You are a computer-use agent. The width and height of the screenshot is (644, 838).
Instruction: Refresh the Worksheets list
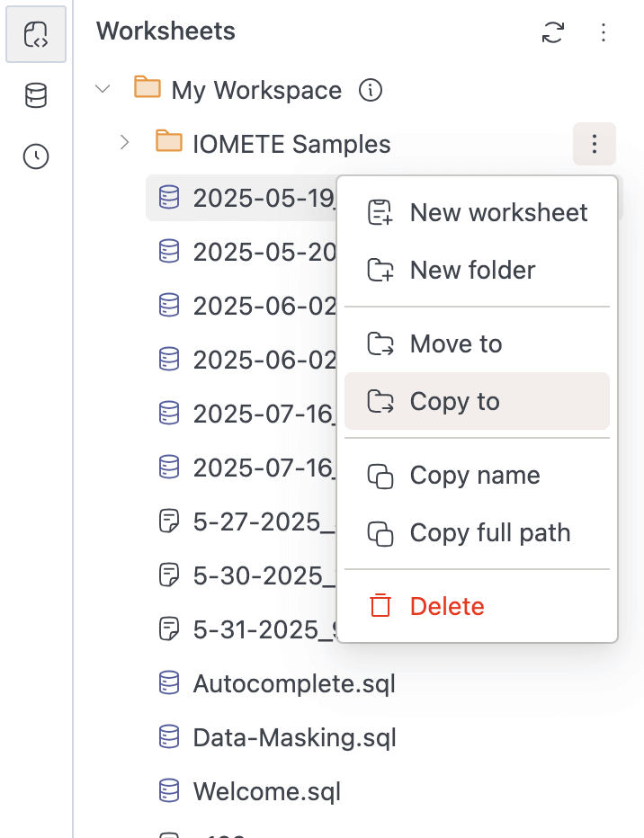point(554,32)
